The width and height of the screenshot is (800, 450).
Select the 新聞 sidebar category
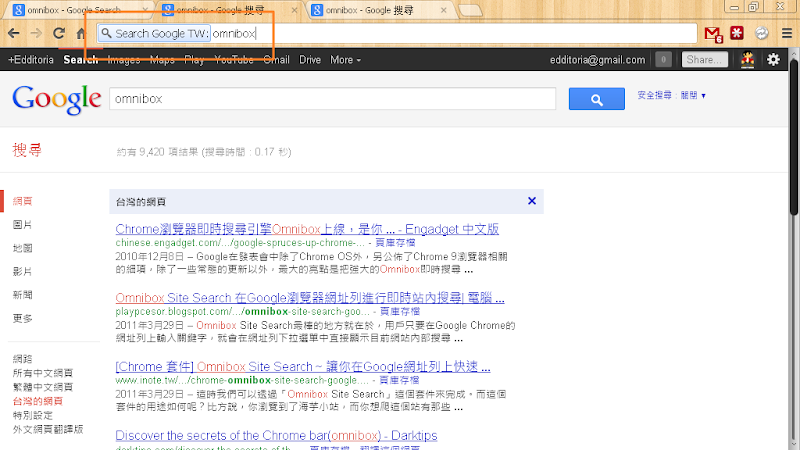pos(22,295)
